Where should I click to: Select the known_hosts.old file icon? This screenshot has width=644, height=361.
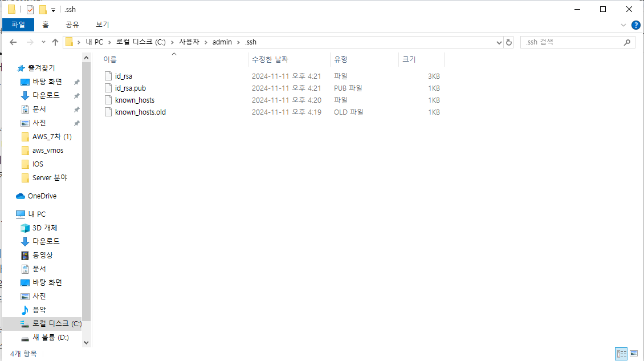[108, 112]
